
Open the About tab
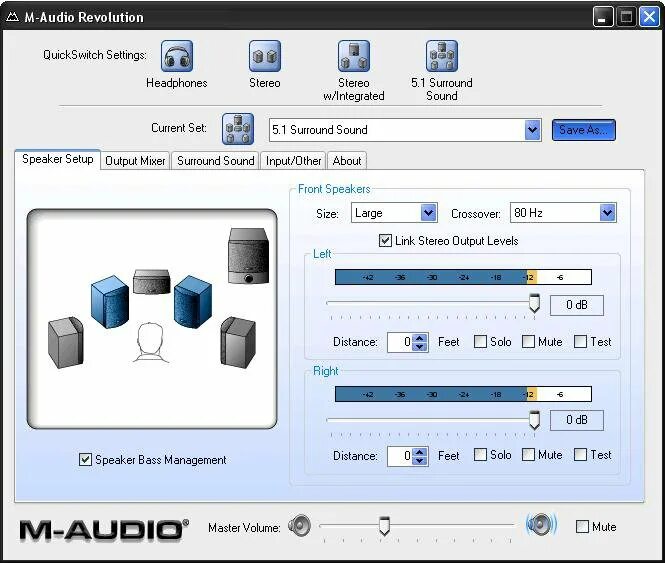(x=346, y=161)
